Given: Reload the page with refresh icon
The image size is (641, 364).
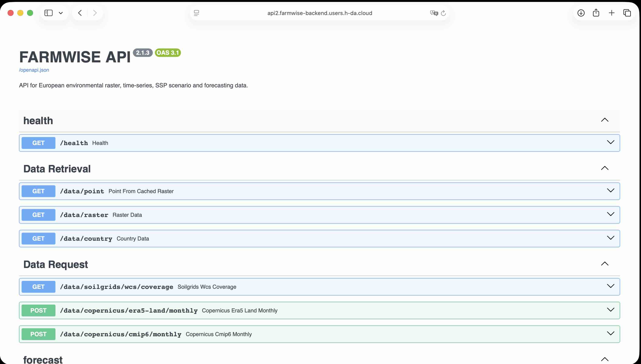Looking at the screenshot, I should point(443,13).
